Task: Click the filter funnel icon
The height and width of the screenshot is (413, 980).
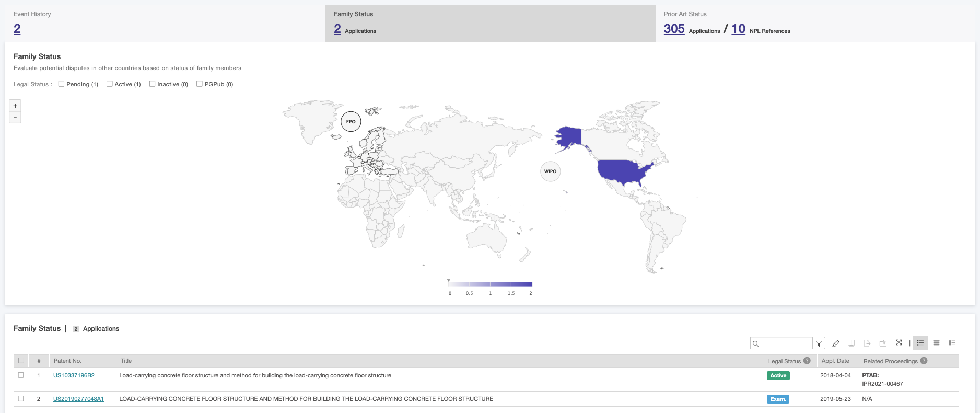Action: (x=819, y=343)
